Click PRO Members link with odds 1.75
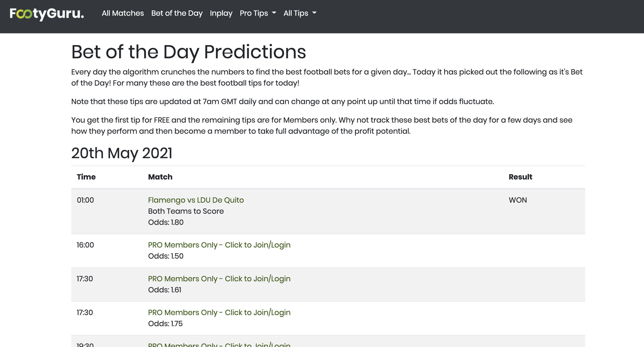Viewport: 644px width, 347px height. point(219,312)
